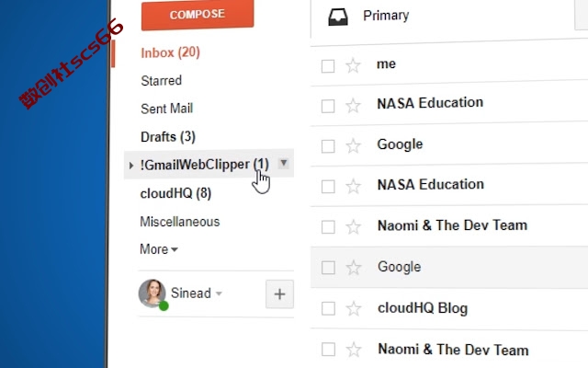Star the first NASA Education email
588x368 pixels.
tap(353, 106)
